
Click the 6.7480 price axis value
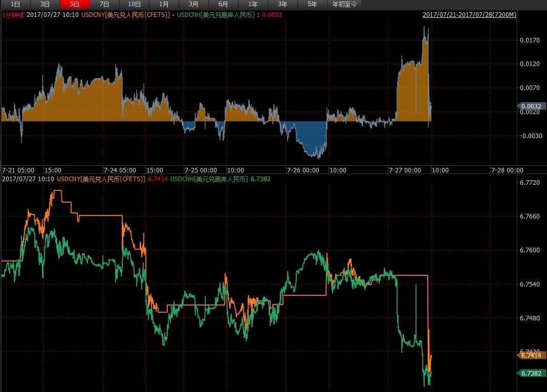click(530, 318)
